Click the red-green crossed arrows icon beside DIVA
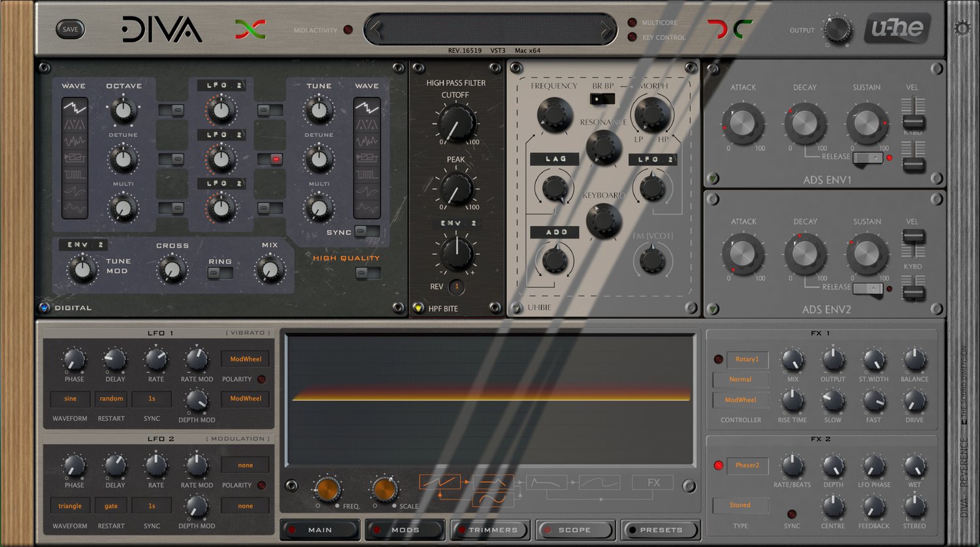The height and width of the screenshot is (547, 980). coord(251,29)
